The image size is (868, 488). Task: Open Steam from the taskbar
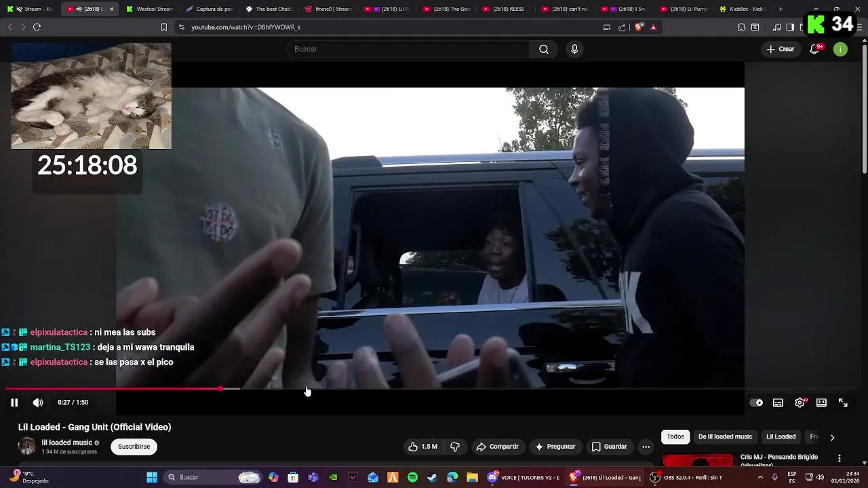(x=432, y=477)
